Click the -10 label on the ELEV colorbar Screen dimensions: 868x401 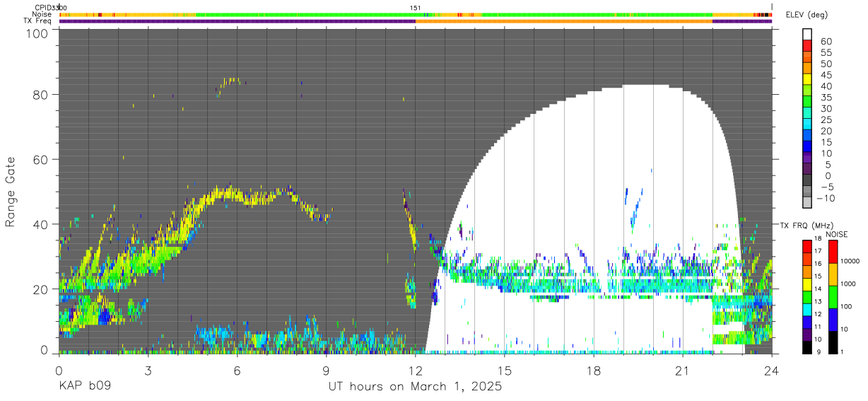(x=826, y=198)
